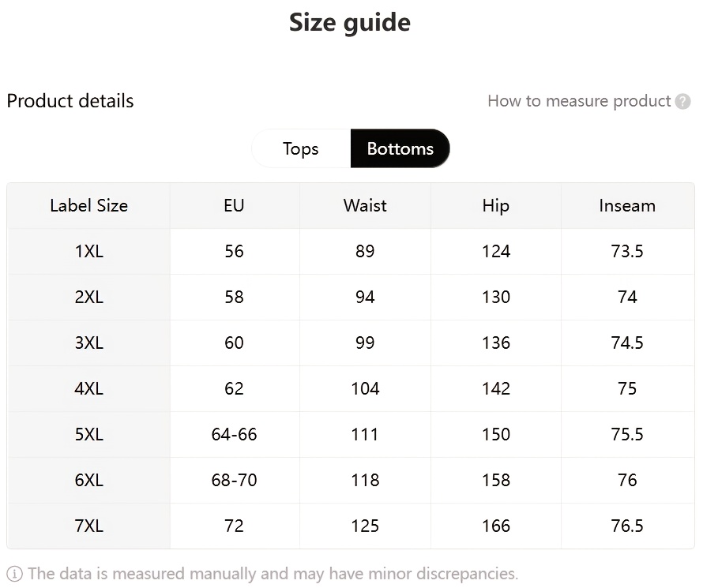The width and height of the screenshot is (703, 588).
Task: Click the Label Size column header
Action: 88,205
